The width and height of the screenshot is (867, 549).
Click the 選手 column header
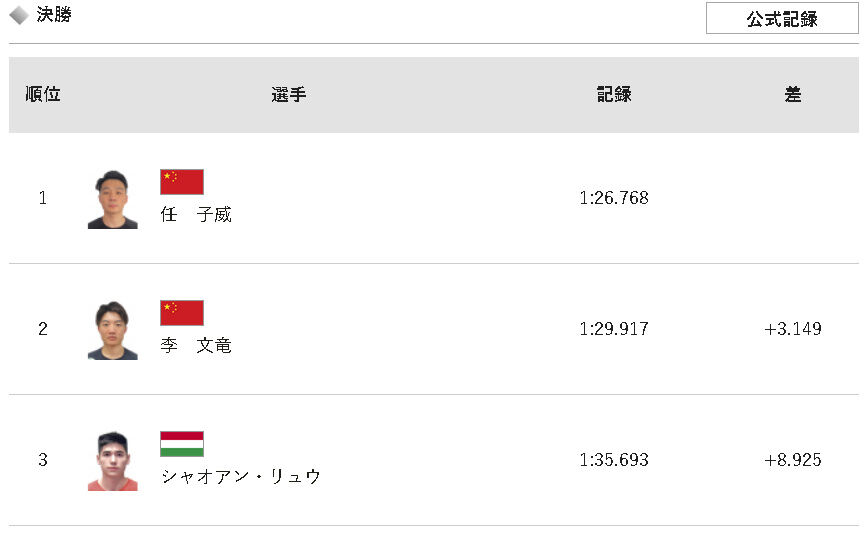pyautogui.click(x=289, y=95)
